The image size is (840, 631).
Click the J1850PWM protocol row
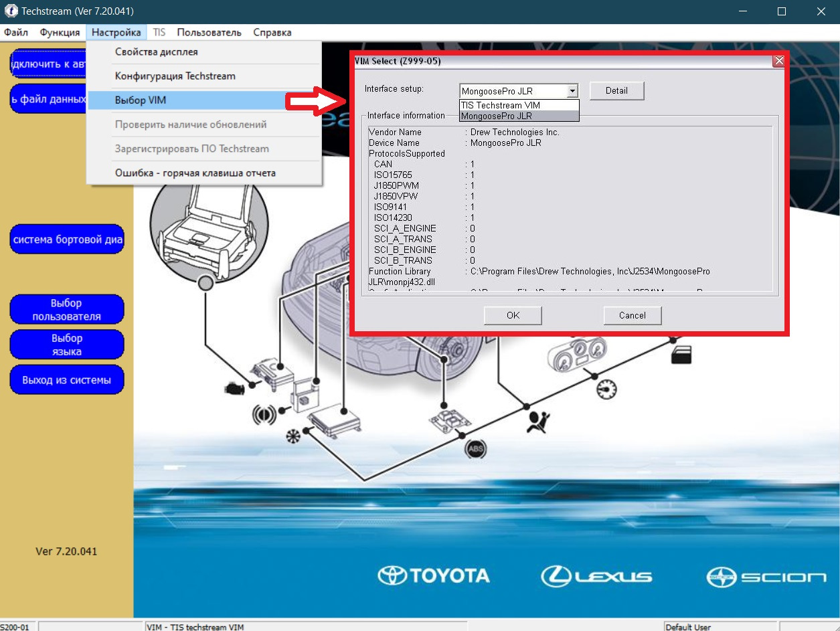point(424,186)
